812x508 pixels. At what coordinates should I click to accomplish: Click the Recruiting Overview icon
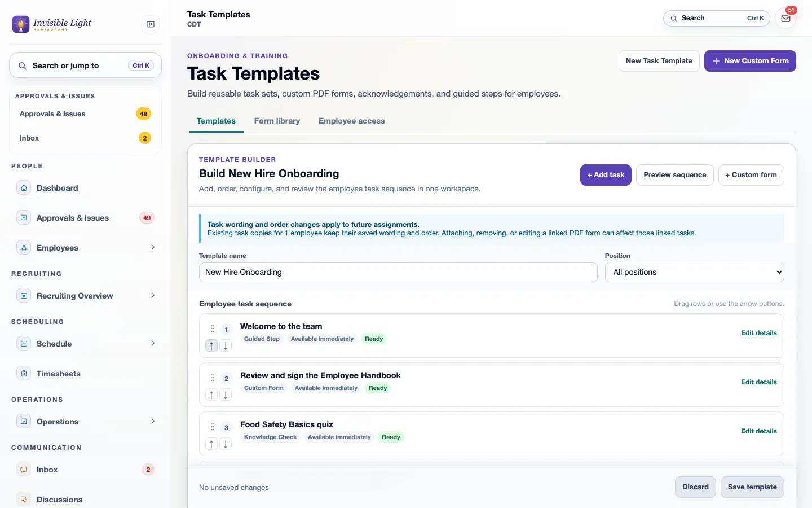point(24,296)
